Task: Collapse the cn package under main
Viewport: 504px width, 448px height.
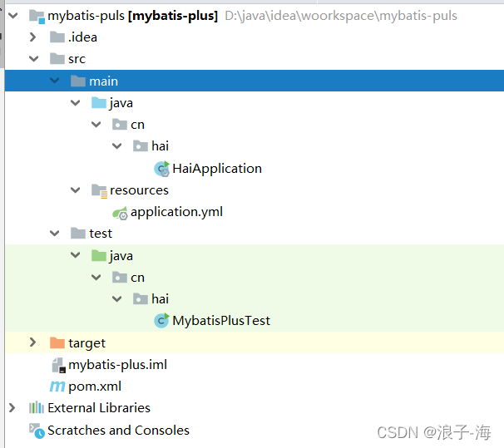Action: (x=96, y=125)
